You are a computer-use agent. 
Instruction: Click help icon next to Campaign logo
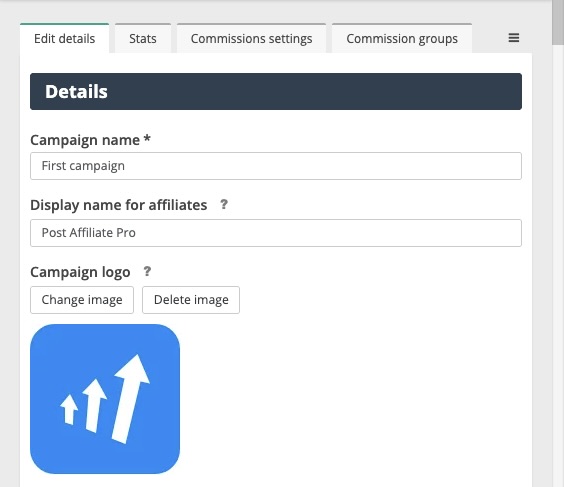point(147,272)
